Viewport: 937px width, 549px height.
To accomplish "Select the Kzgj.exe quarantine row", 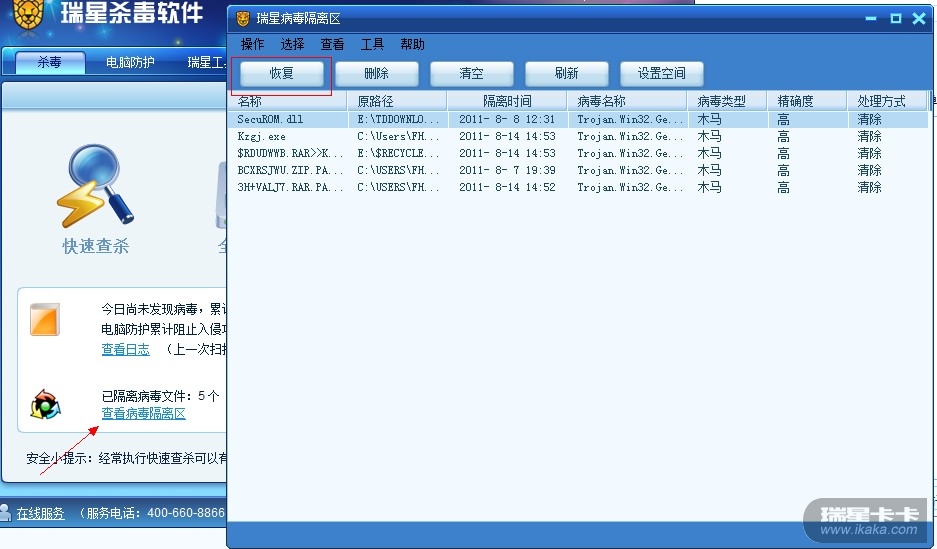I will pos(578,136).
